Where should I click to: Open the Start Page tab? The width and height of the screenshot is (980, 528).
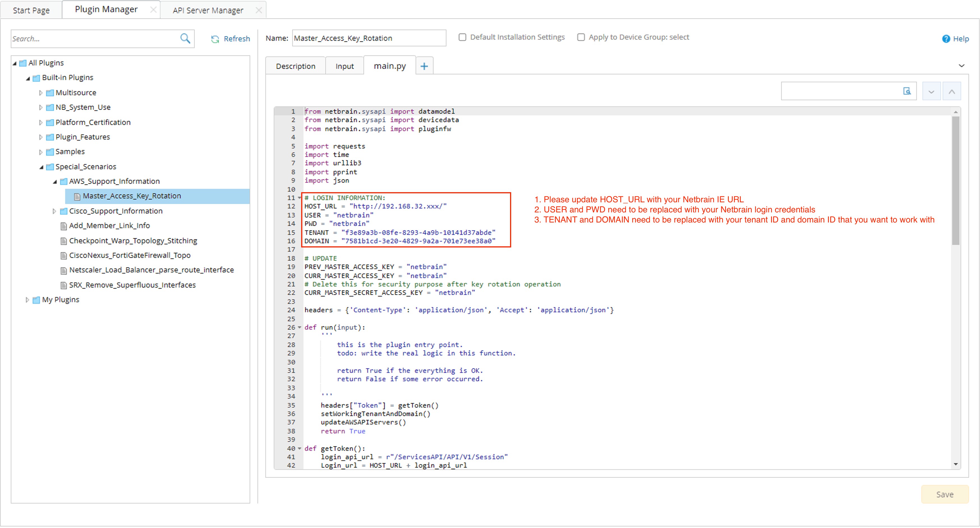(31, 10)
